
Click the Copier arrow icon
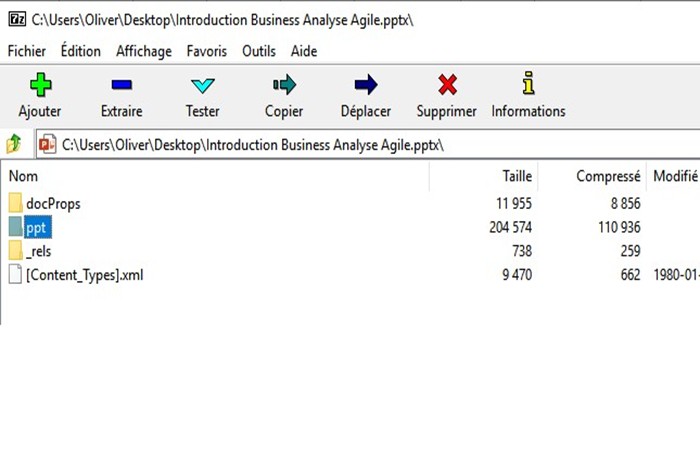(284, 84)
